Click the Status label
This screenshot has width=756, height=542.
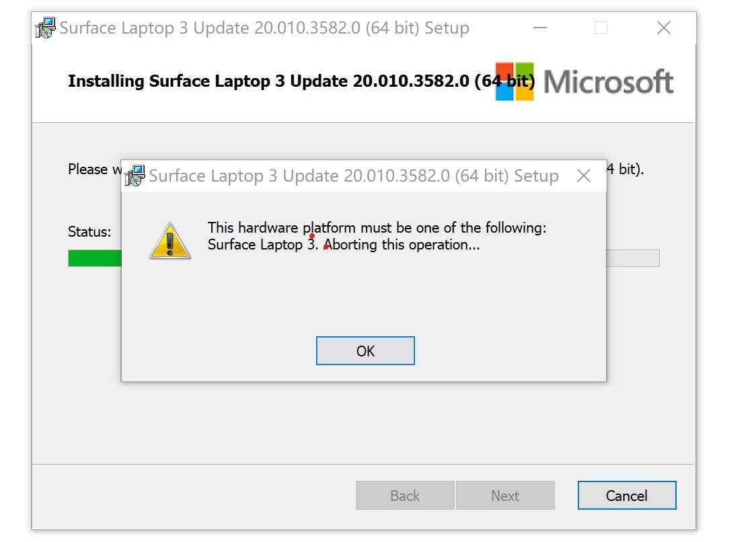89,232
